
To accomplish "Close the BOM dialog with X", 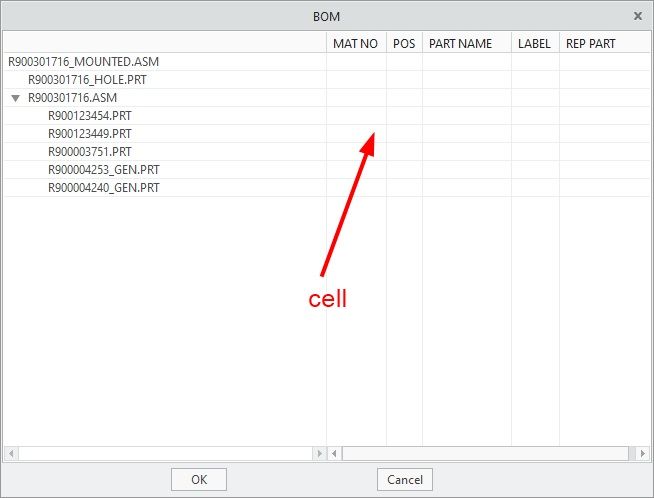I will (638, 16).
